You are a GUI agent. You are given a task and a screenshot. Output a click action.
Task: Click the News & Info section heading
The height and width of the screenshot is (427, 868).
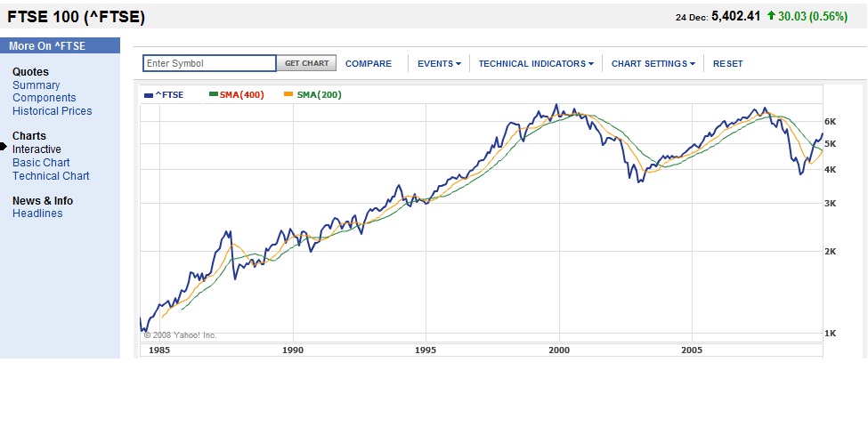[x=43, y=201]
